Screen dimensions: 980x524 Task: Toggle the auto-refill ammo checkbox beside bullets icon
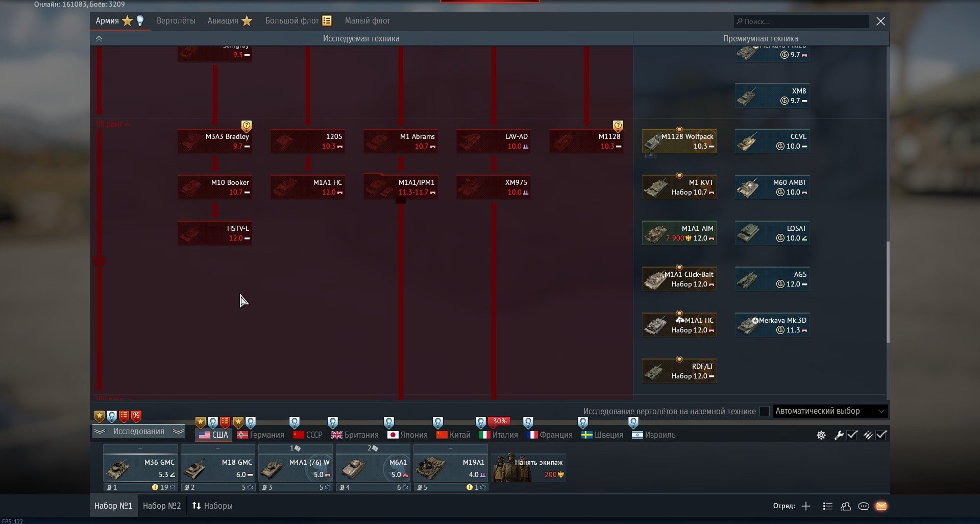tap(881, 435)
